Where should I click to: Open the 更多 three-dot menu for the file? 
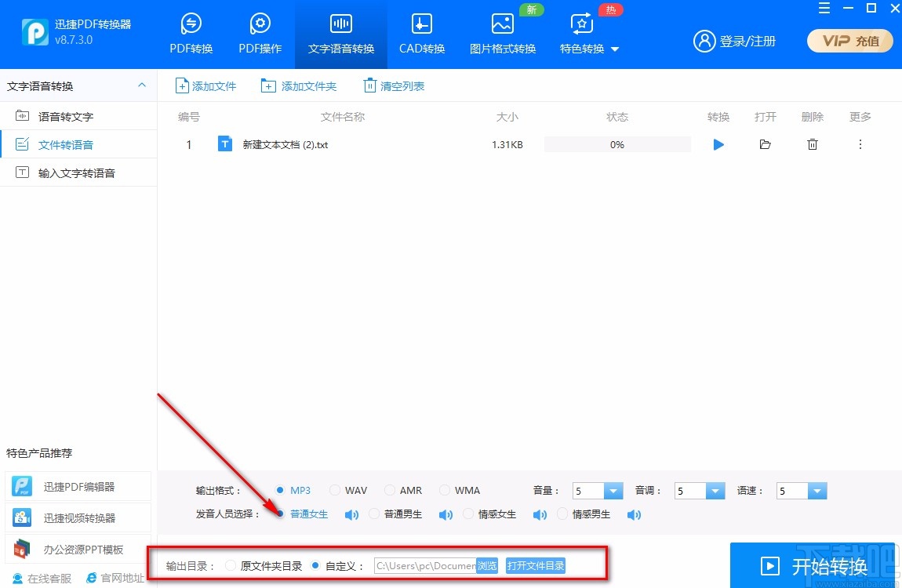click(x=860, y=144)
